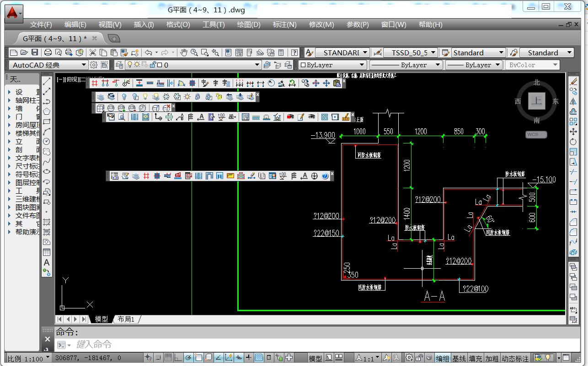Switch to the 布局1 layout tab
588x366 pixels.
tap(126, 319)
